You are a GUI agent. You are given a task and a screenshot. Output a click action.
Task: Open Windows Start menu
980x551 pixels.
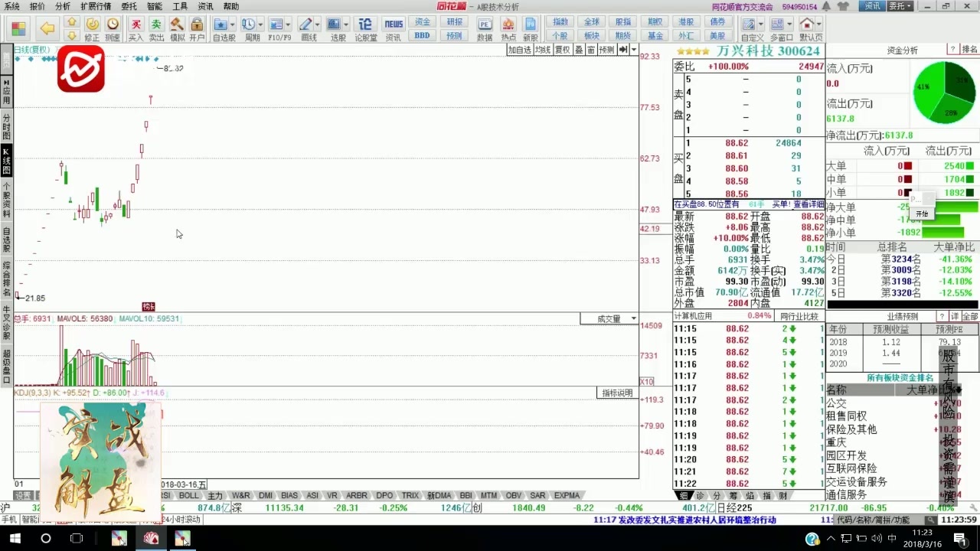pyautogui.click(x=15, y=539)
